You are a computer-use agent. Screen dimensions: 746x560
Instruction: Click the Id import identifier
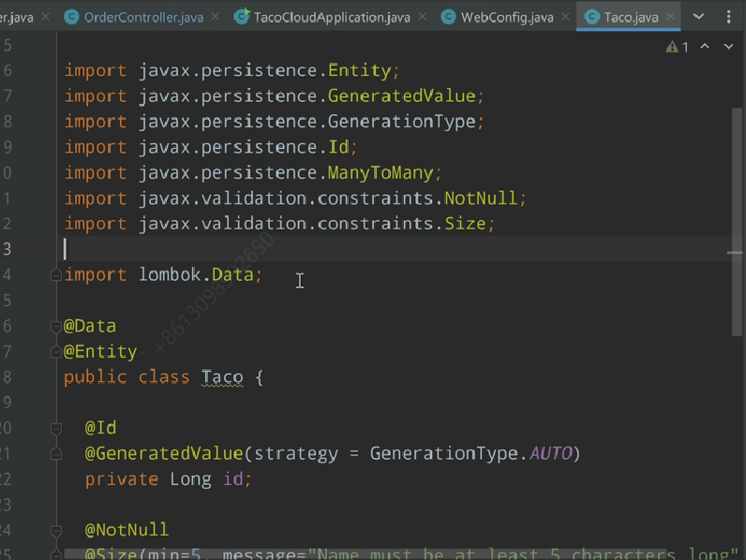[338, 147]
